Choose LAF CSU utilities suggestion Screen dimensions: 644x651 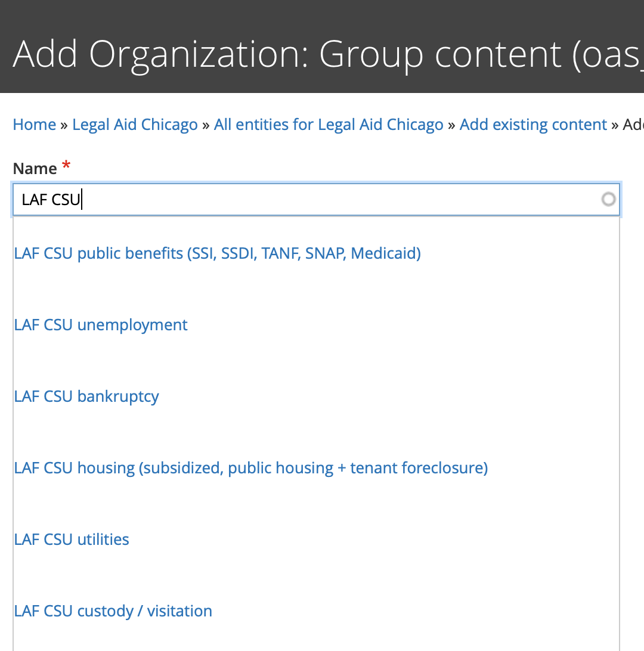tap(72, 540)
